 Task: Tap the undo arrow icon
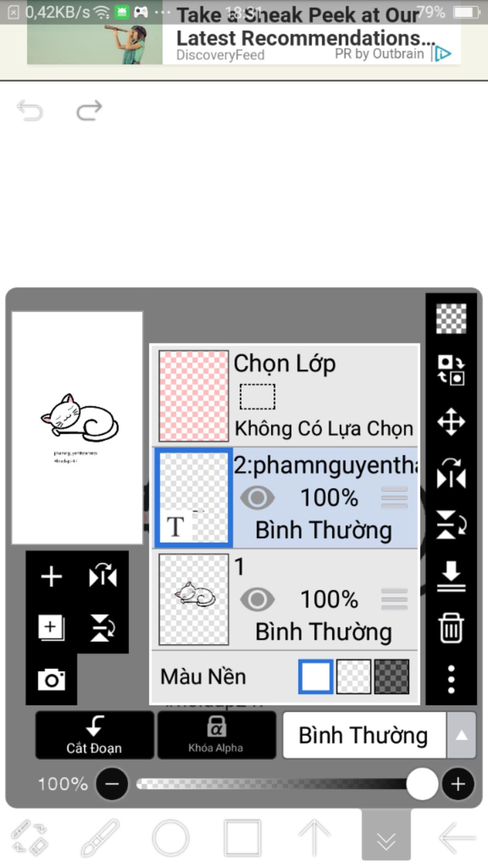pyautogui.click(x=30, y=110)
